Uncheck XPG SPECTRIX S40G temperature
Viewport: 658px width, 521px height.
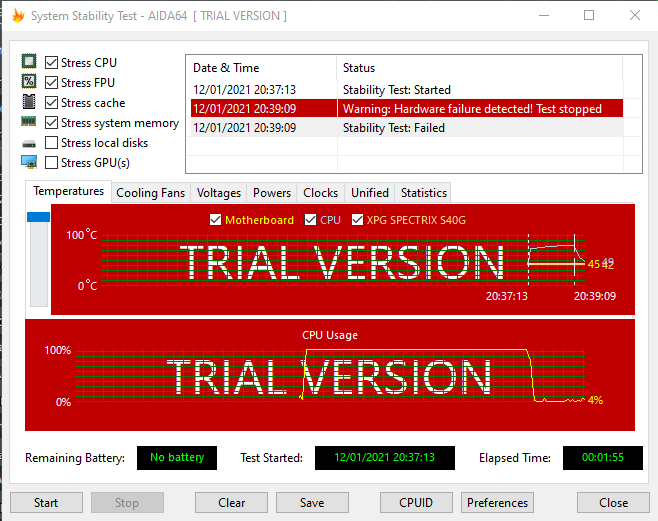(357, 219)
